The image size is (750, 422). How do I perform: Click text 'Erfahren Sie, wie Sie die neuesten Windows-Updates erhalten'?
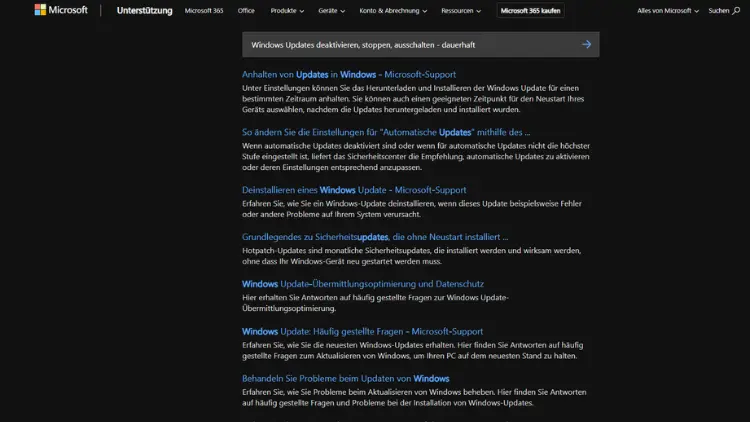click(348, 345)
